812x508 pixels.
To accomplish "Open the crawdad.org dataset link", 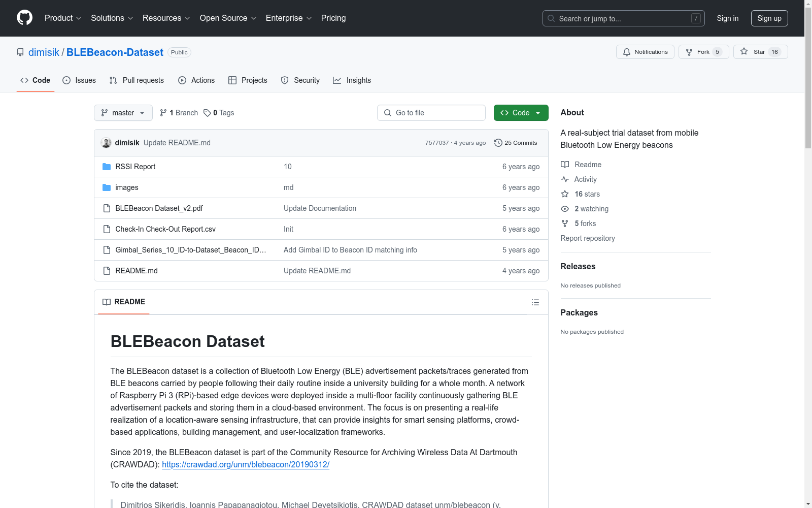I will pyautogui.click(x=246, y=464).
